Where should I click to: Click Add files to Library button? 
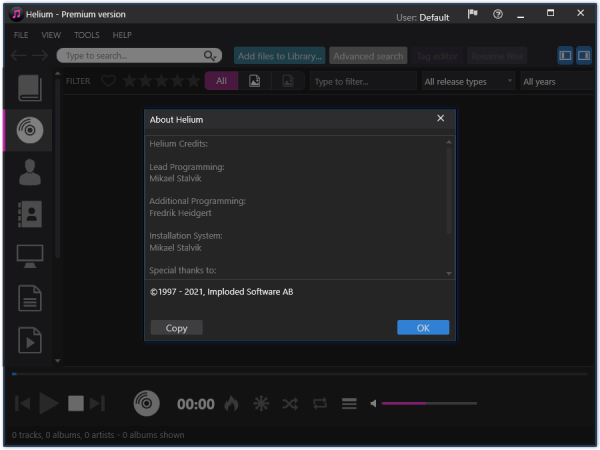(x=279, y=56)
